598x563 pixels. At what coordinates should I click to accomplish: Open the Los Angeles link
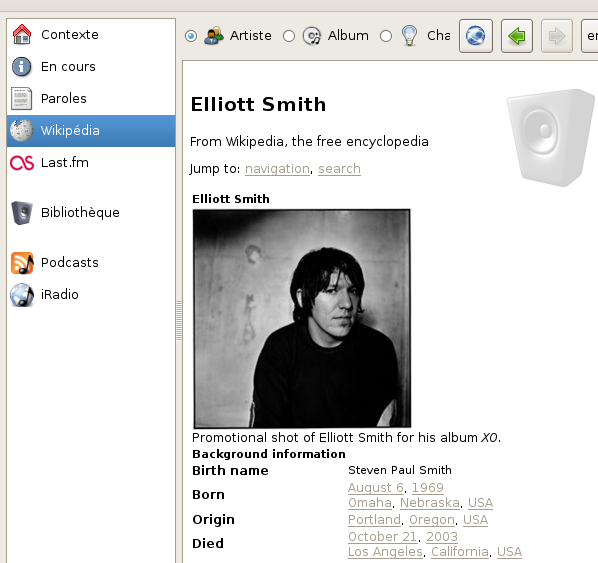[x=385, y=552]
